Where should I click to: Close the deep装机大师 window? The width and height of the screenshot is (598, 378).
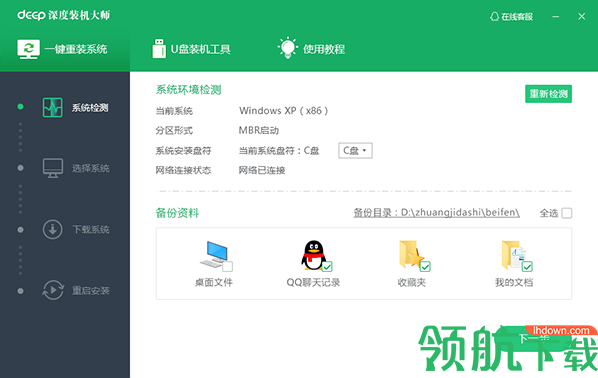[582, 16]
